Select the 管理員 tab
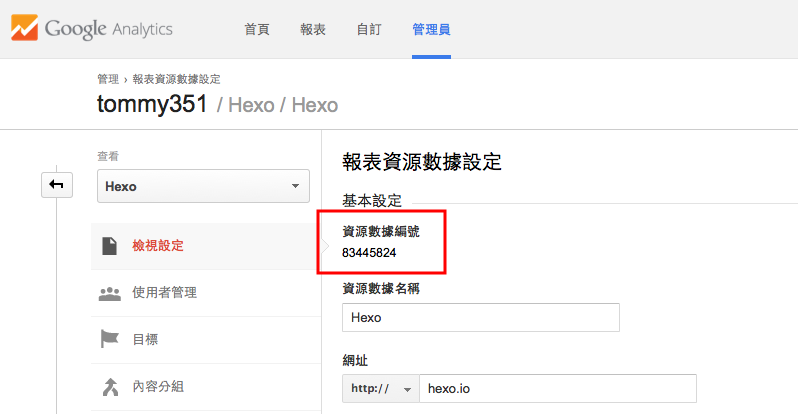Screen dimensions: 798x414 click(431, 29)
